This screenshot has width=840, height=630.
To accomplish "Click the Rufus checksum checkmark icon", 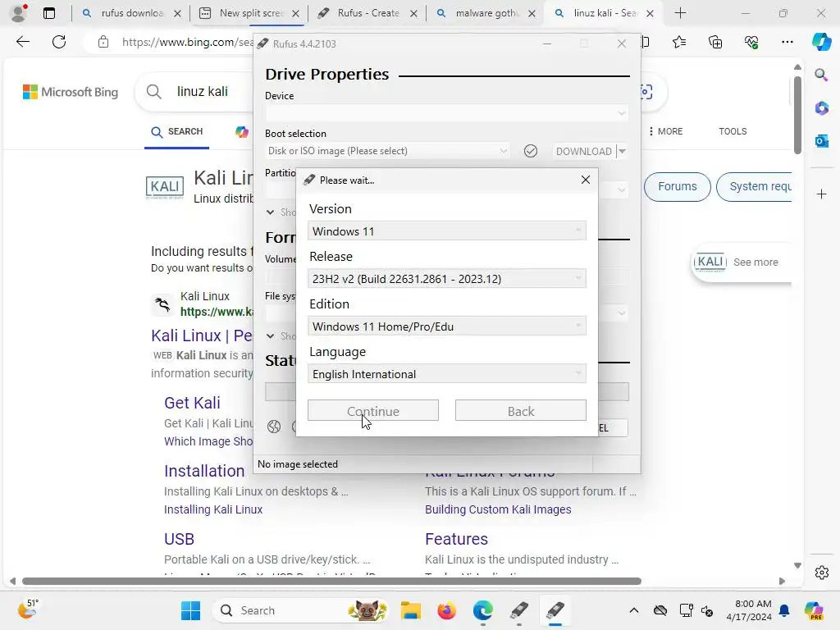I will pos(531,151).
